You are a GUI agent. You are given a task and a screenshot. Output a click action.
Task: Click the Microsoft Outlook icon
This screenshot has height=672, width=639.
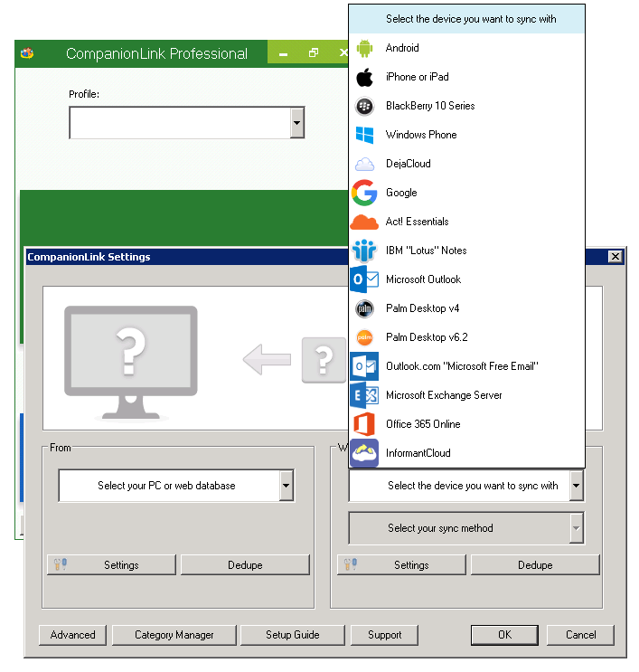click(364, 279)
